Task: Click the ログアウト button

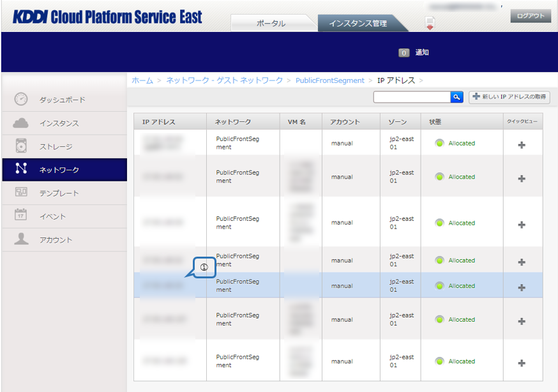Action: pyautogui.click(x=531, y=16)
